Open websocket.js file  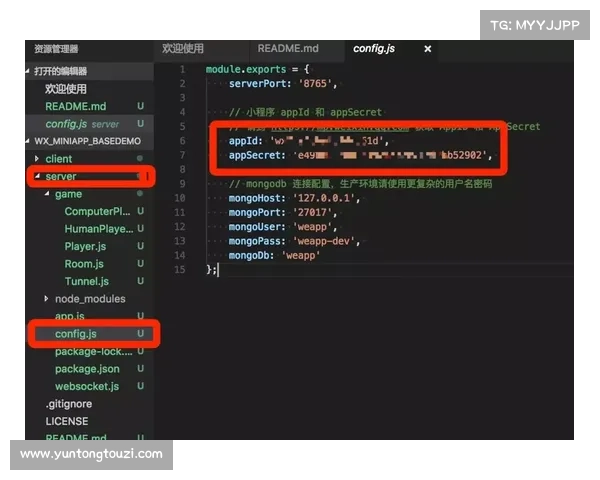(87, 386)
